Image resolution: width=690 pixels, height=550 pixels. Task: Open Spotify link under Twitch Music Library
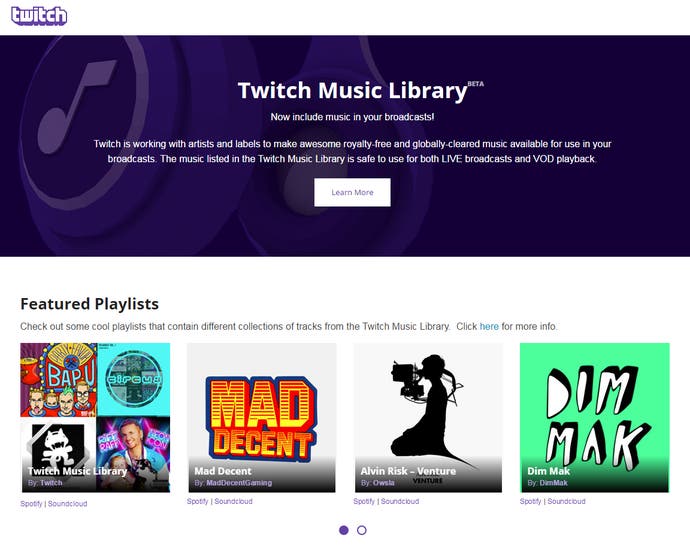(x=31, y=503)
